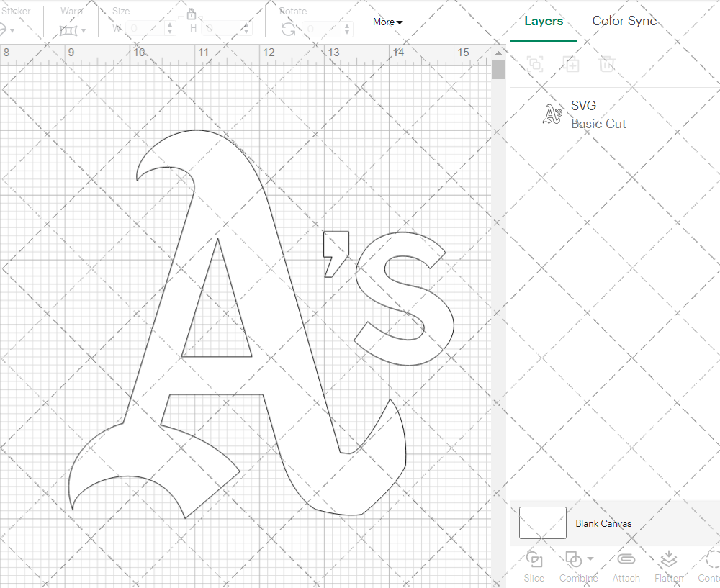This screenshot has width=720, height=588.
Task: Click the vertical scrollbar thumb
Action: pyautogui.click(x=498, y=69)
